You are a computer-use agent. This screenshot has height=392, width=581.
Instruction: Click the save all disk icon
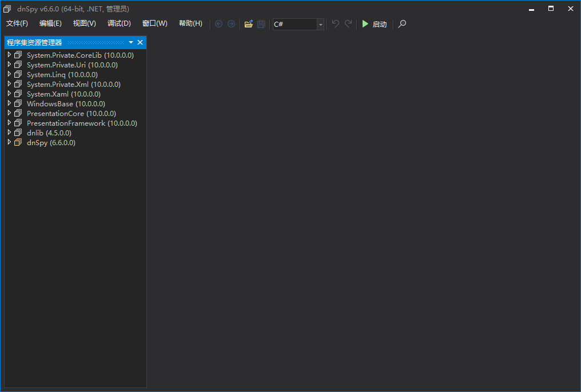click(261, 24)
